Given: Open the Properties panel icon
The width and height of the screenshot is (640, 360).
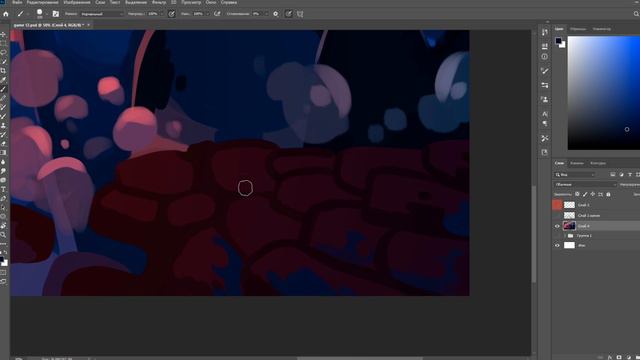Looking at the screenshot, I should [x=544, y=46].
